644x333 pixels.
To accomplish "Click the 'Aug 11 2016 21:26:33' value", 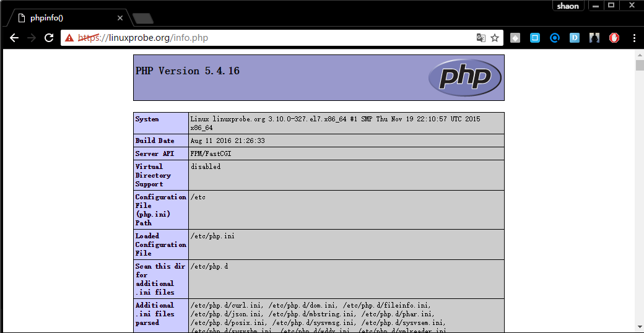I will [227, 141].
